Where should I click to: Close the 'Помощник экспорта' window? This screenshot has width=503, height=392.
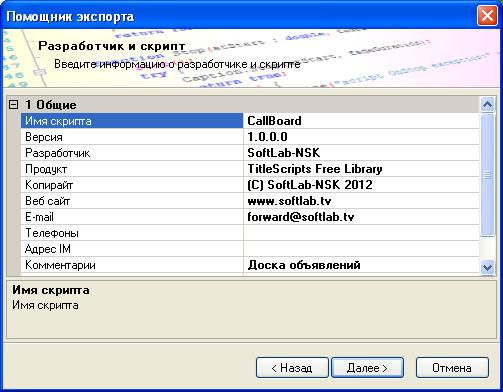(487, 16)
